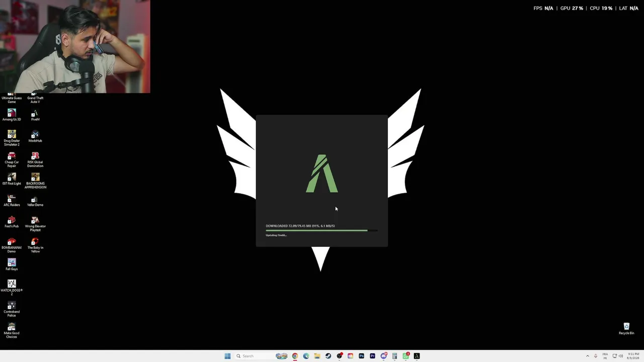Select the WATCH_DOGS 2 desktop icon
This screenshot has height=362, width=644.
(12, 287)
